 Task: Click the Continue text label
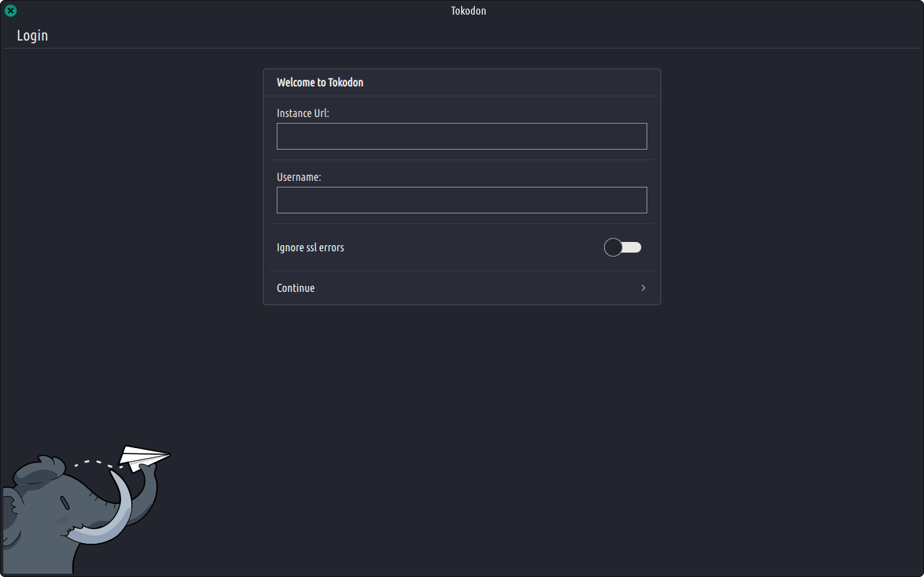[x=295, y=288]
